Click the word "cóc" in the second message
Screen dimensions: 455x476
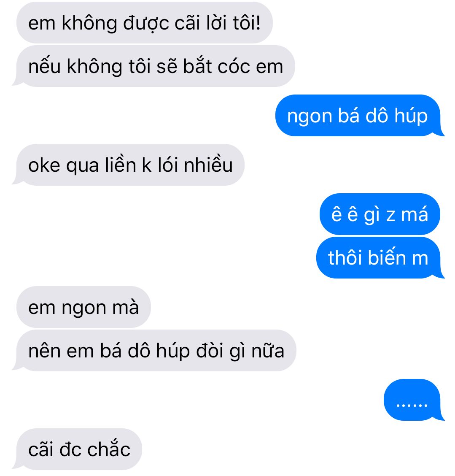[234, 67]
